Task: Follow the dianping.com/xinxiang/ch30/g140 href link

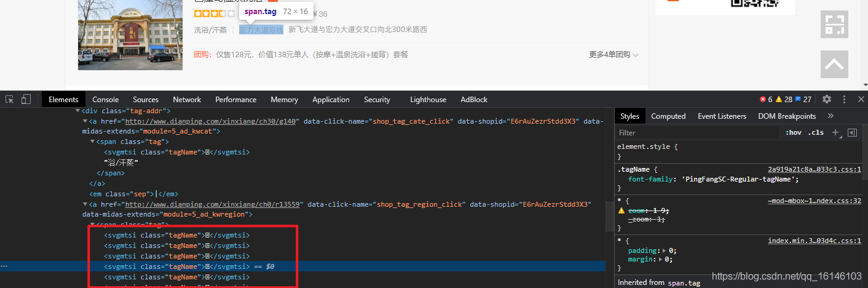Action: [x=211, y=121]
